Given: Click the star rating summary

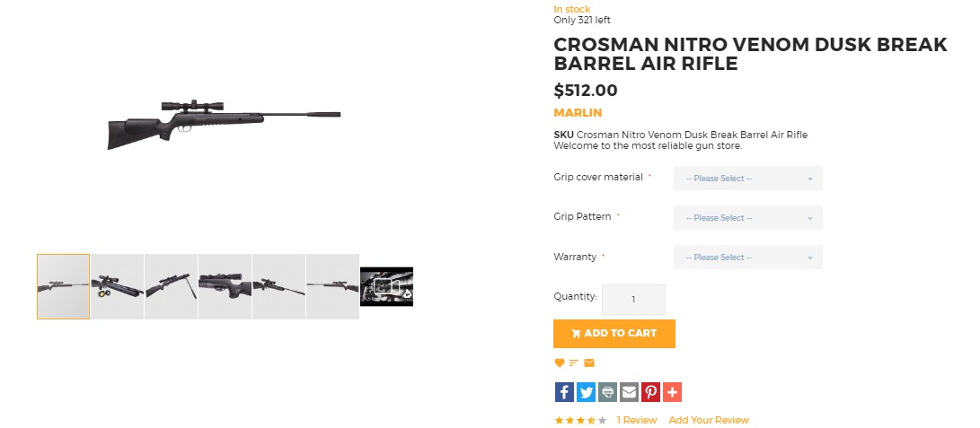Looking at the screenshot, I should point(580,421).
